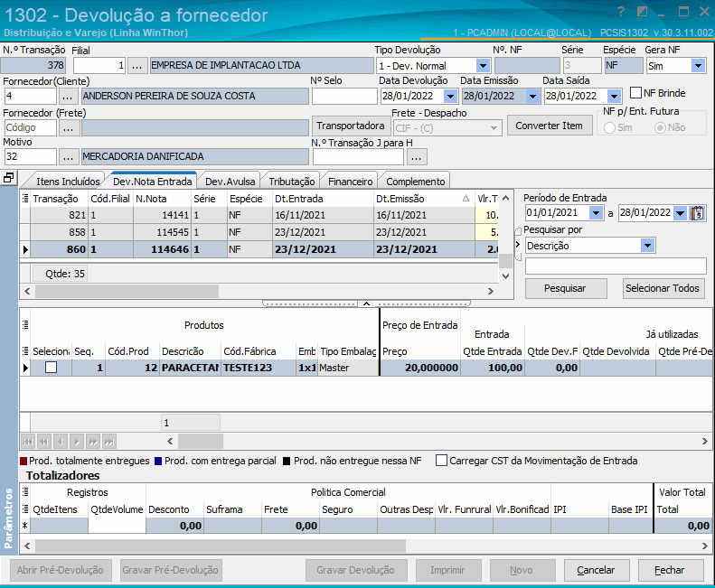Switch to Financeiro tab
Screen dimensions: 715x588
350,182
